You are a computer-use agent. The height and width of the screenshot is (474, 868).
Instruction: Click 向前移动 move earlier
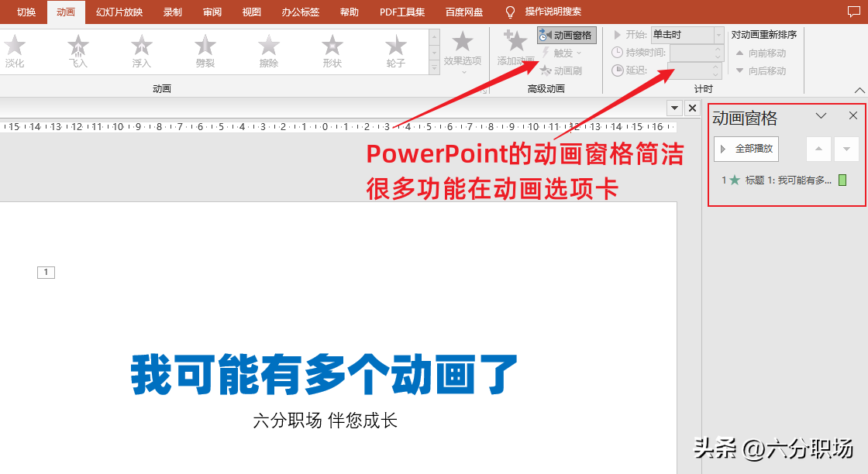pyautogui.click(x=761, y=53)
